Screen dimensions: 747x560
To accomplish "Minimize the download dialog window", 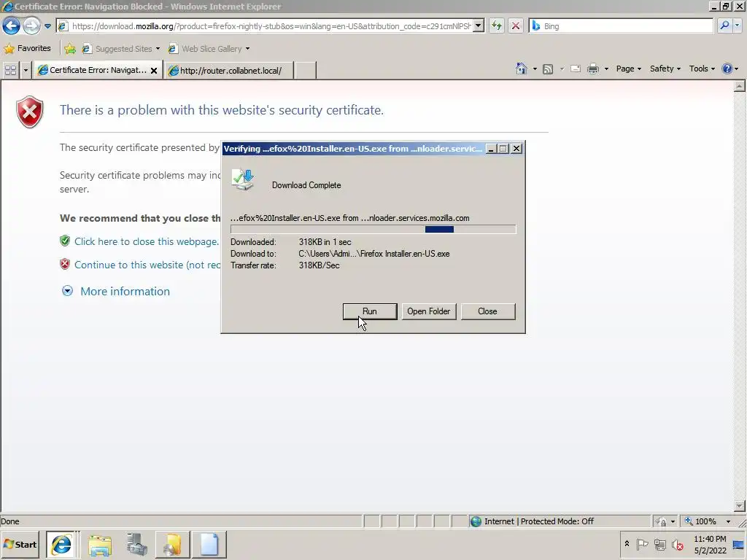I will click(491, 149).
